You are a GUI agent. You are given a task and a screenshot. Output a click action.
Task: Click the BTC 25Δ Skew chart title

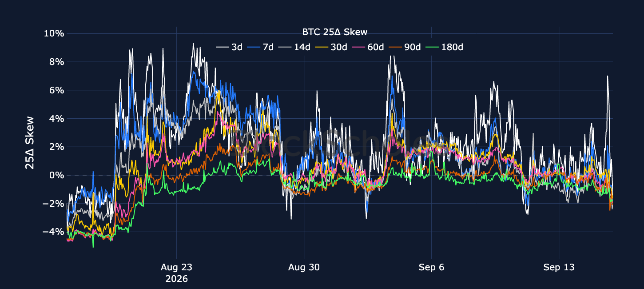pos(334,32)
